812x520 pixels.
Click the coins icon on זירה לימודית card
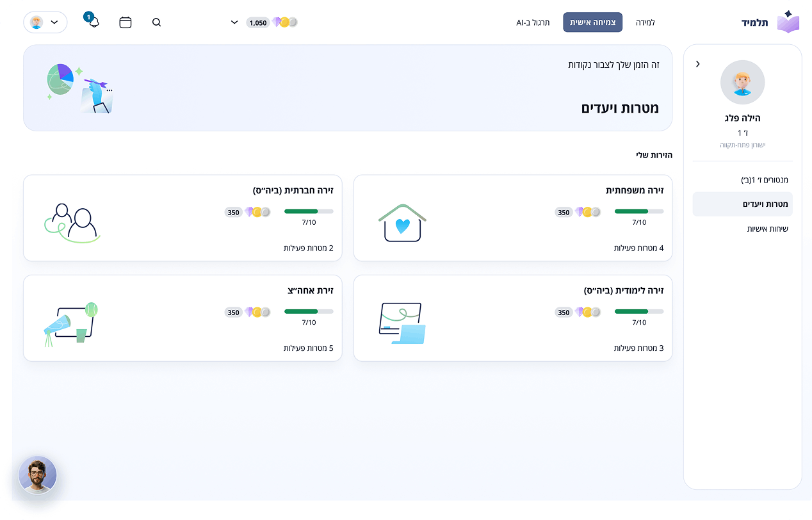(587, 313)
